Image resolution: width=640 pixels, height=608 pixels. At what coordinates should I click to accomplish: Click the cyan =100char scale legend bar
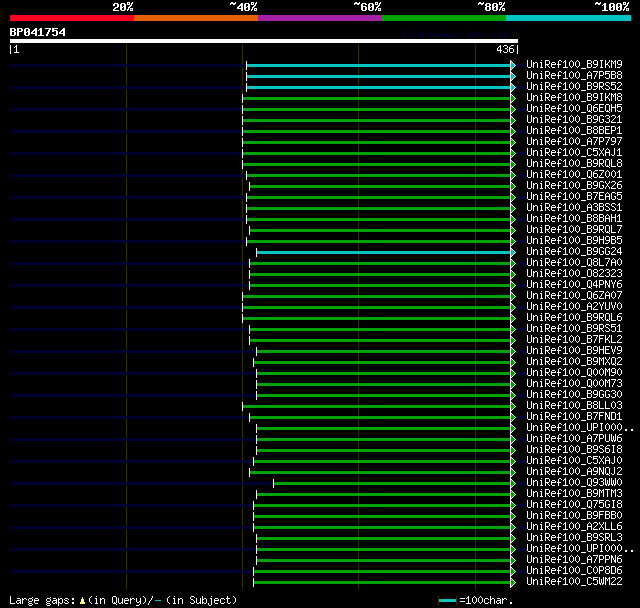[x=447, y=600]
